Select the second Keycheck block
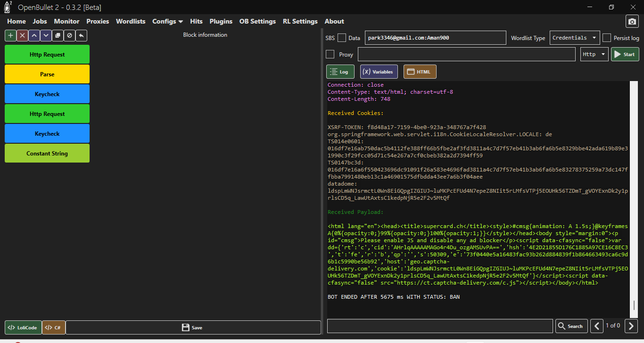The width and height of the screenshot is (644, 343). (x=47, y=133)
